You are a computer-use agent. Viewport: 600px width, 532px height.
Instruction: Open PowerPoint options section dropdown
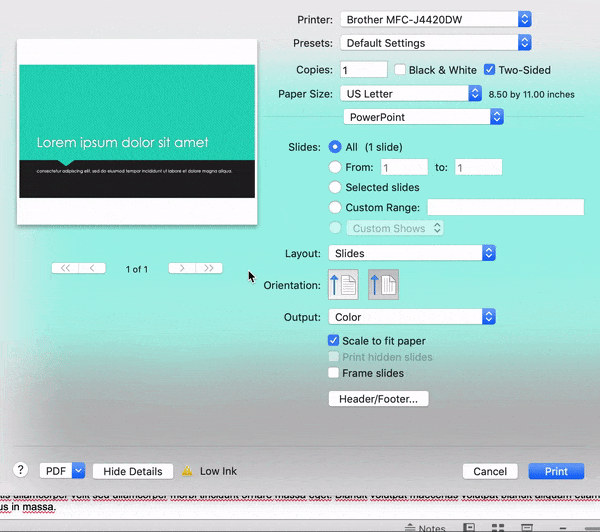point(423,117)
